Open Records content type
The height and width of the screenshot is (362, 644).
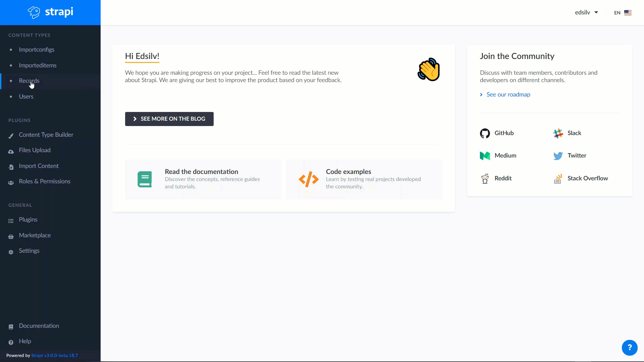[x=50, y=81]
